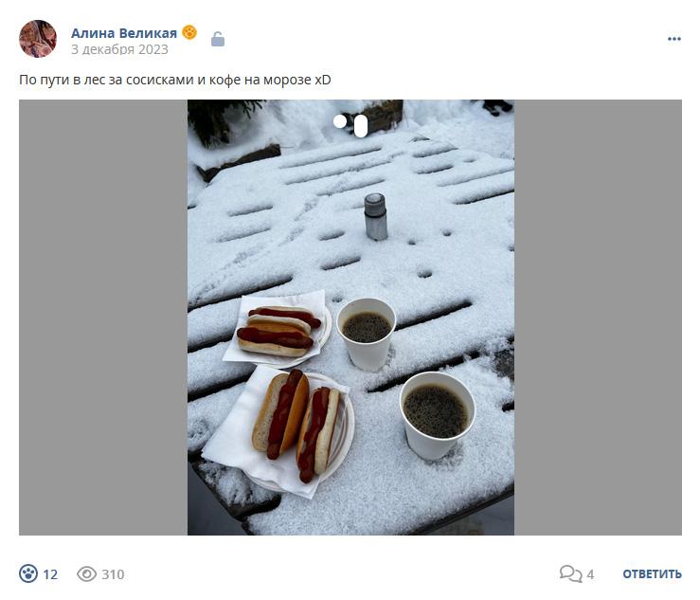Click the 310 views counter
The width and height of the screenshot is (700, 600).
pyautogui.click(x=113, y=574)
